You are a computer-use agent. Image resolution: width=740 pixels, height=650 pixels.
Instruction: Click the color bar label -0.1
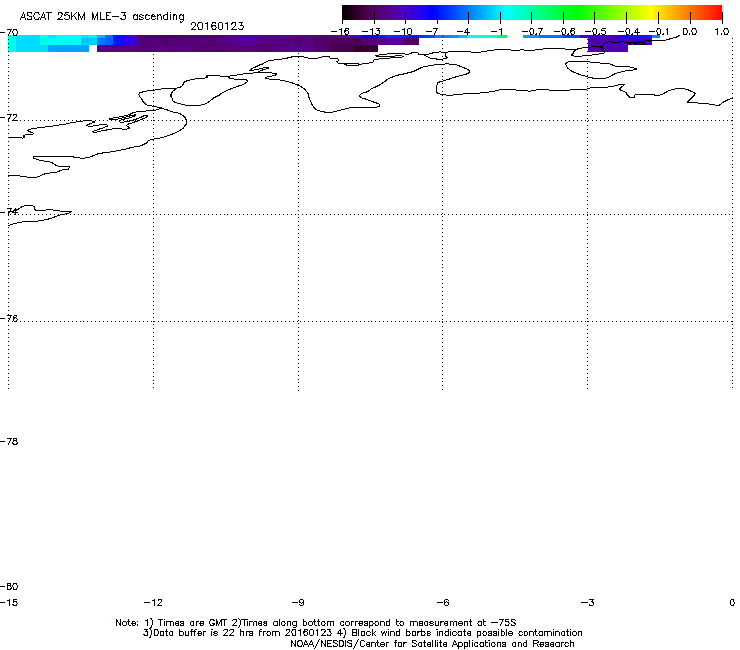[659, 31]
